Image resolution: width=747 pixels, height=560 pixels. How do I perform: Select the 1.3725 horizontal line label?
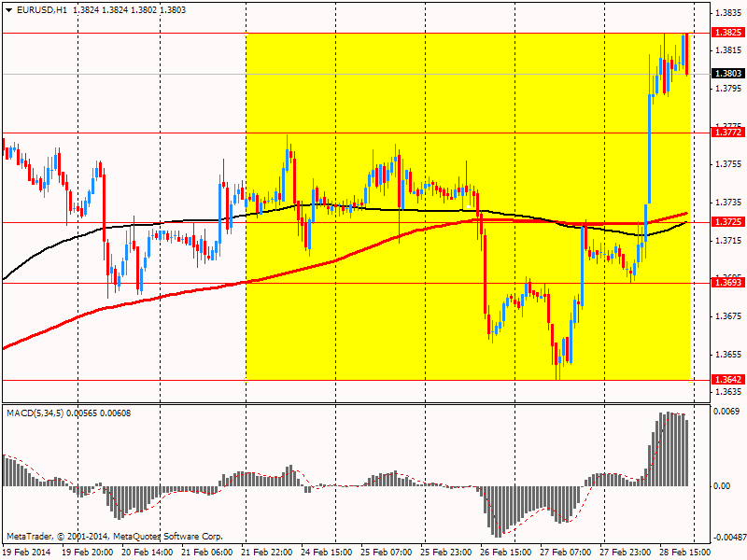[728, 222]
